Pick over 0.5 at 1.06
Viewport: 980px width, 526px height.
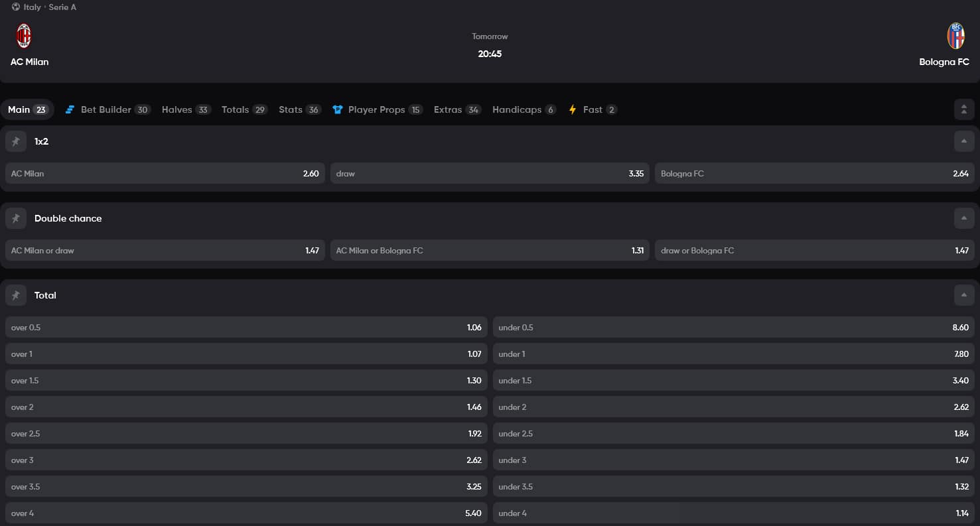(246, 328)
